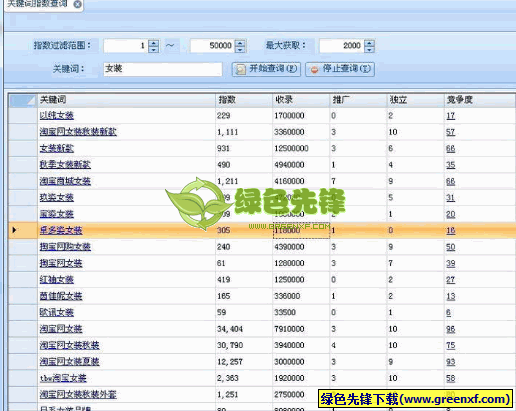Select the 收录 cell showing 7910000
Screen dimensions: 516x411
pyautogui.click(x=301, y=329)
